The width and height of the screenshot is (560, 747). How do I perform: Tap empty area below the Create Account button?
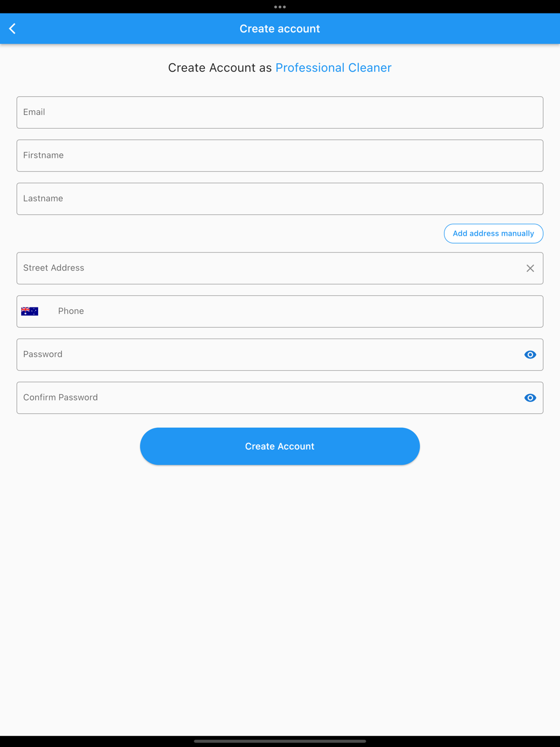280,588
